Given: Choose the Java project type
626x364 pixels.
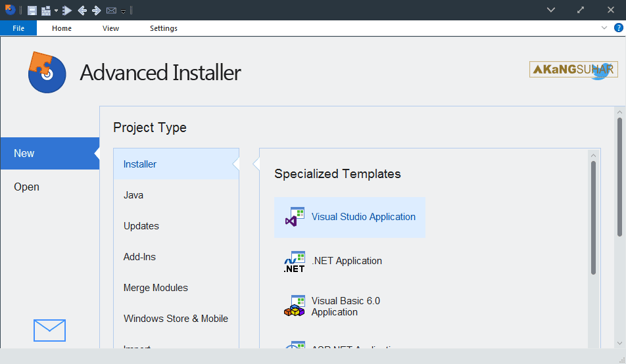Looking at the screenshot, I should pyautogui.click(x=133, y=195).
